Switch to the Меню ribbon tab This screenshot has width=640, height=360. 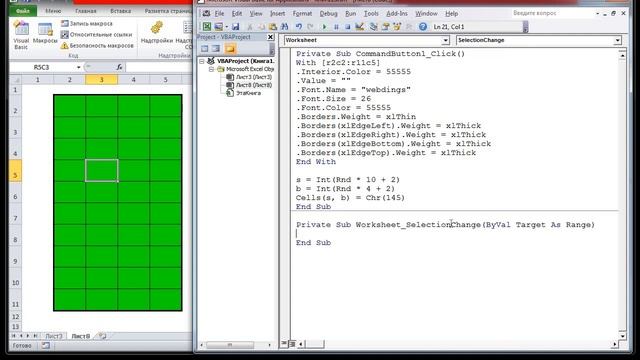(x=53, y=11)
